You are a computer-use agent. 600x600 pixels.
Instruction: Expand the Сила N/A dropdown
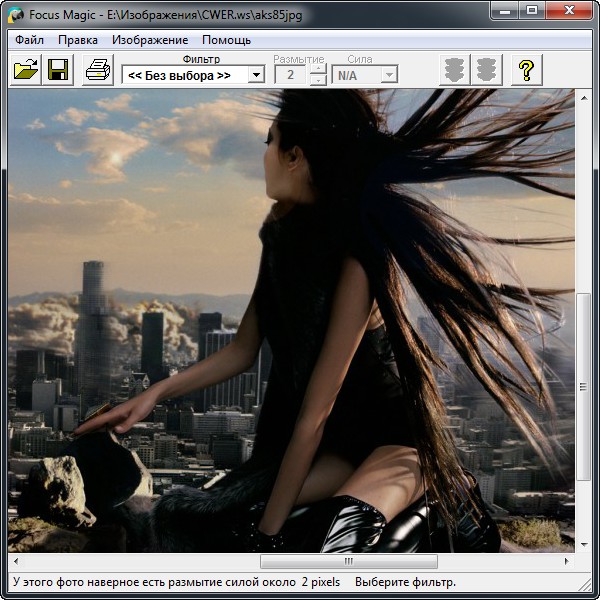click(389, 75)
